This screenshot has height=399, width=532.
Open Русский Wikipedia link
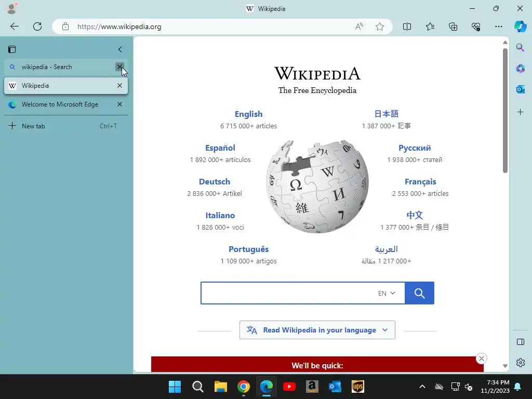click(x=415, y=148)
